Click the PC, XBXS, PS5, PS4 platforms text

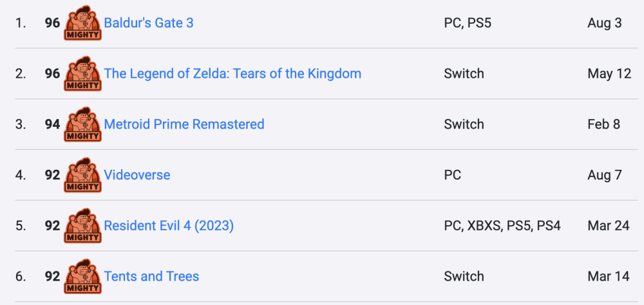[x=502, y=226]
